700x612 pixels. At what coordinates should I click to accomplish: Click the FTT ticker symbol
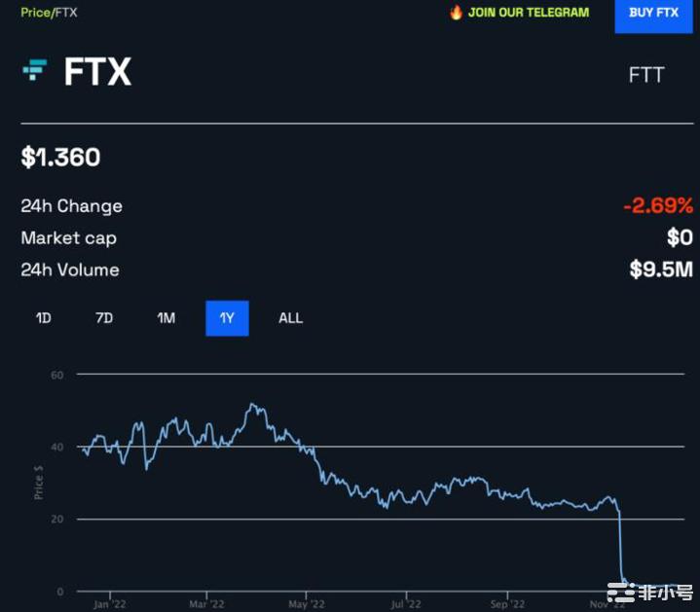(646, 75)
